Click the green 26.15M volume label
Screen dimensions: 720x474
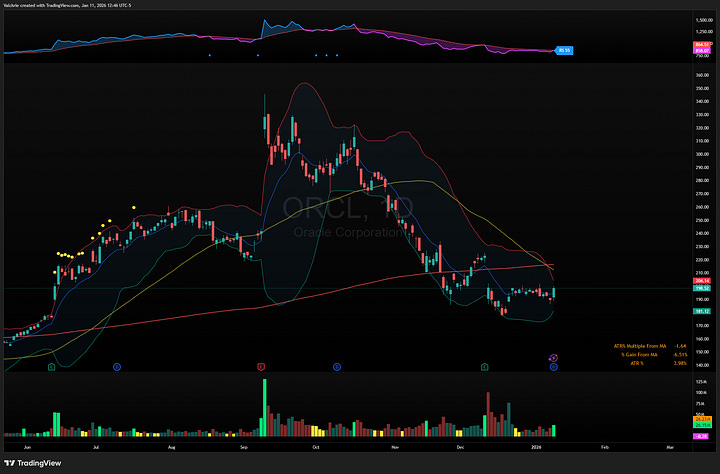coord(702,425)
